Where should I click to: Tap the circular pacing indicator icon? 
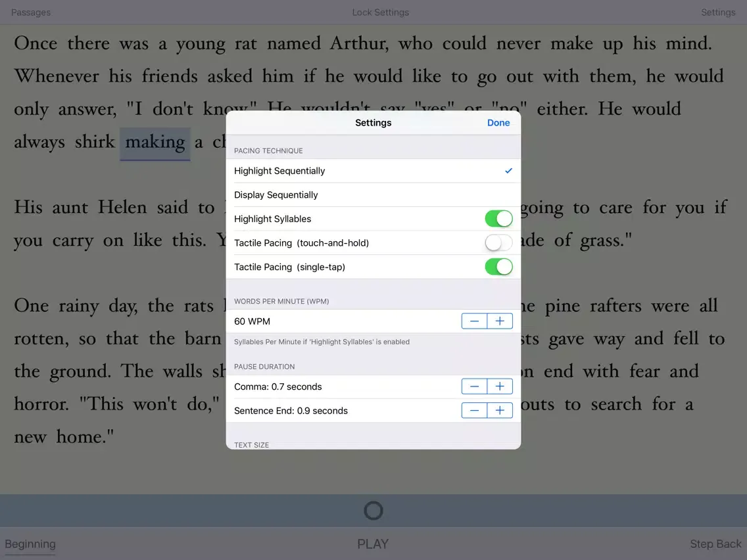point(373,511)
